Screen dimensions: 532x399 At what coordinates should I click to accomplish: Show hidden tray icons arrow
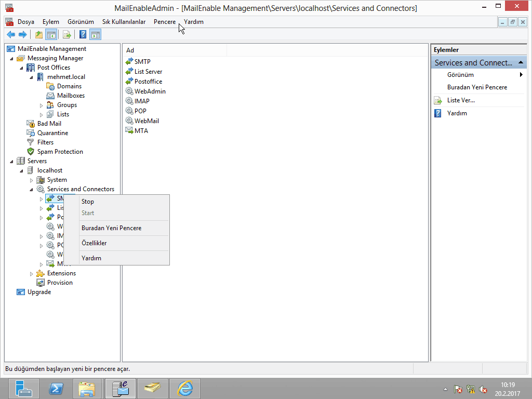click(445, 389)
